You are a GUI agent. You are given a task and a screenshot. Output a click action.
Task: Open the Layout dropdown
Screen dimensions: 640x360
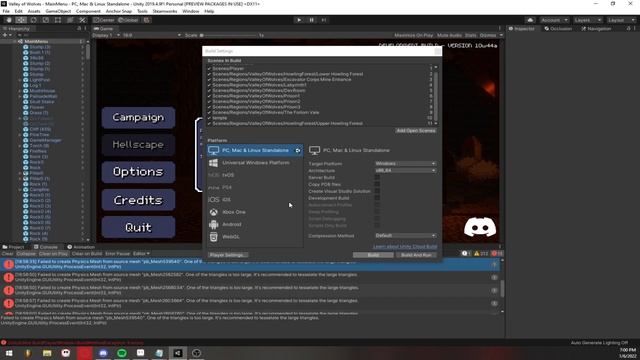[x=621, y=20]
